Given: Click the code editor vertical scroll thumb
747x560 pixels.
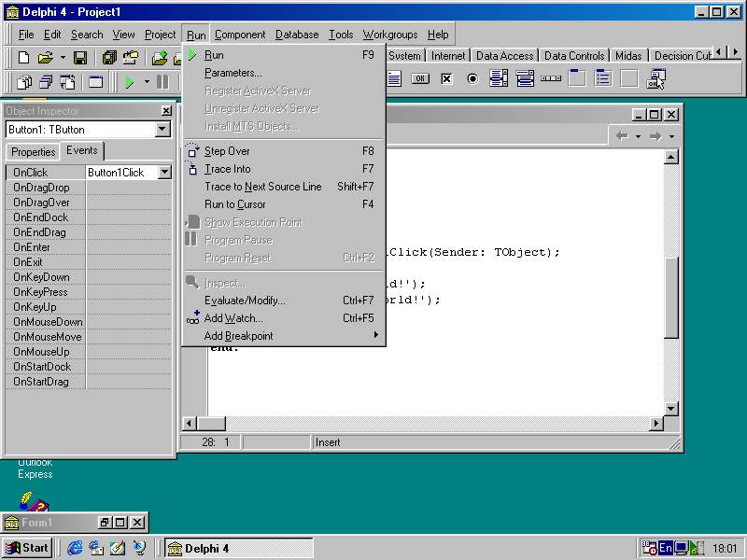Looking at the screenshot, I should pyautogui.click(x=670, y=299).
